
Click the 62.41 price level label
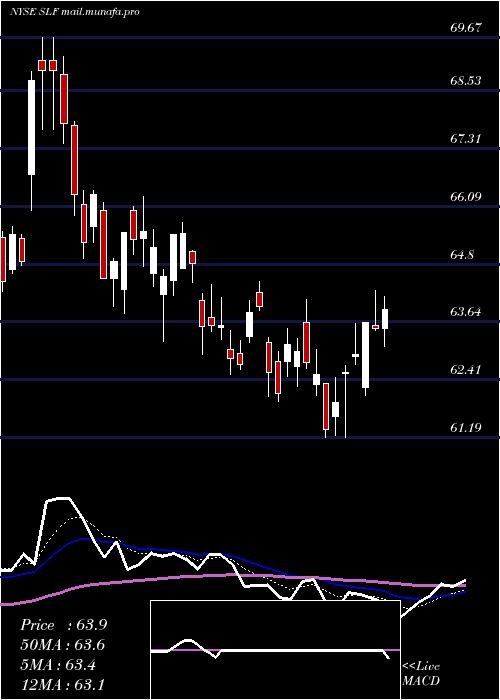[x=466, y=370]
